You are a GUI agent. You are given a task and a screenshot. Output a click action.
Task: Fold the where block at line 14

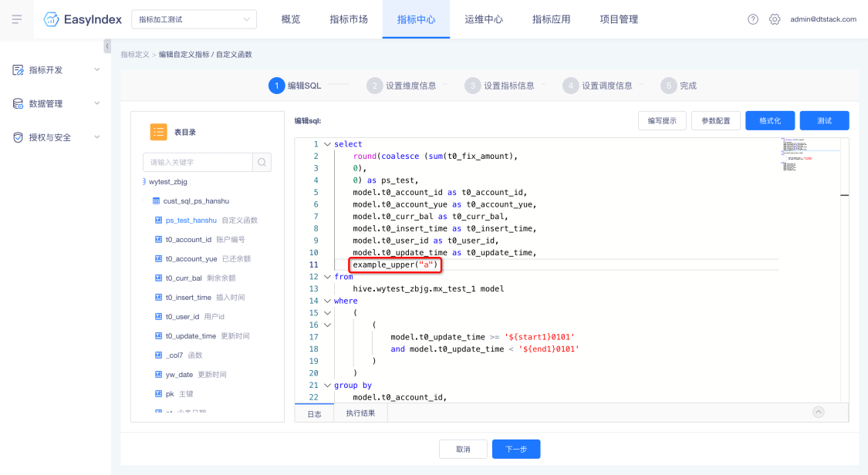coord(327,302)
